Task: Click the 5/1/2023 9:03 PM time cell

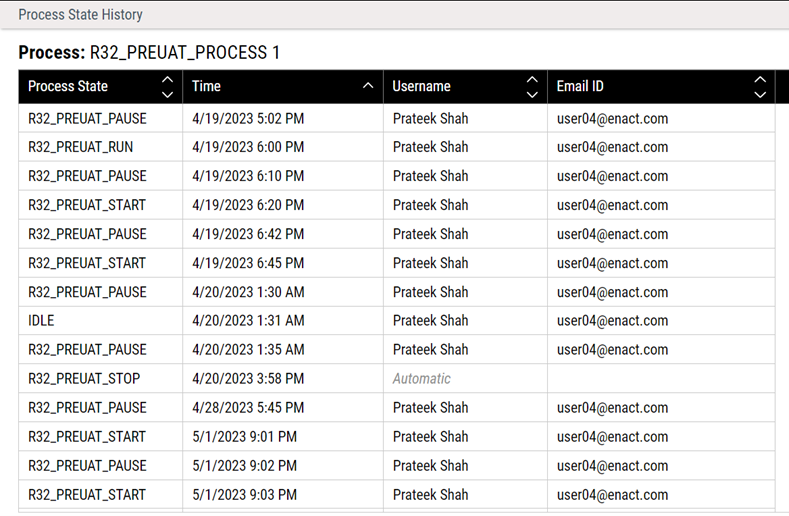Action: (x=244, y=495)
